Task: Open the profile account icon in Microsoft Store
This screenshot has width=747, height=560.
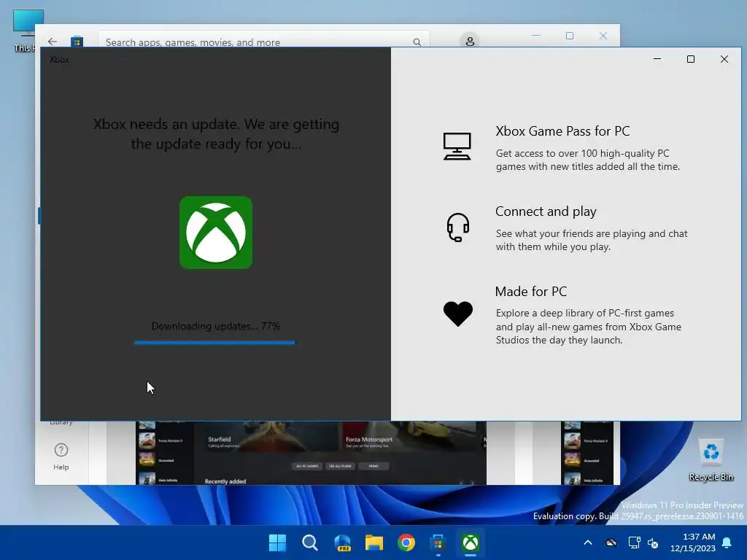Action: 470,41
